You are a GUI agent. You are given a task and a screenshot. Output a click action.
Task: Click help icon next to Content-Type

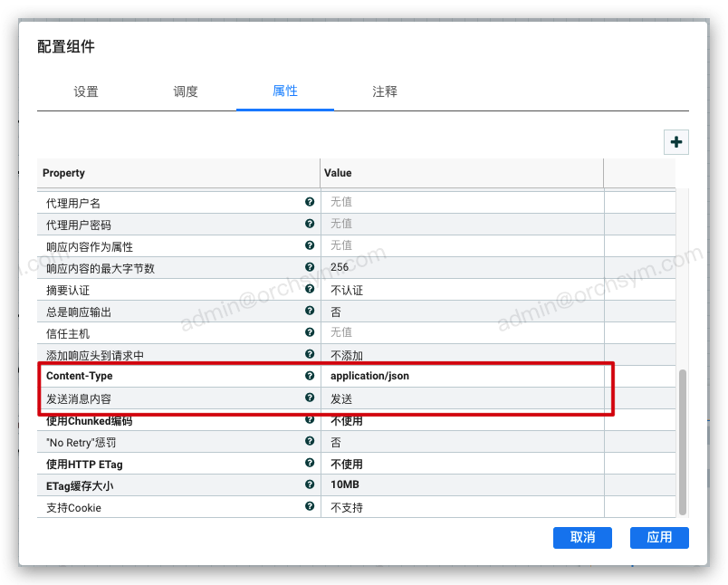coord(310,375)
